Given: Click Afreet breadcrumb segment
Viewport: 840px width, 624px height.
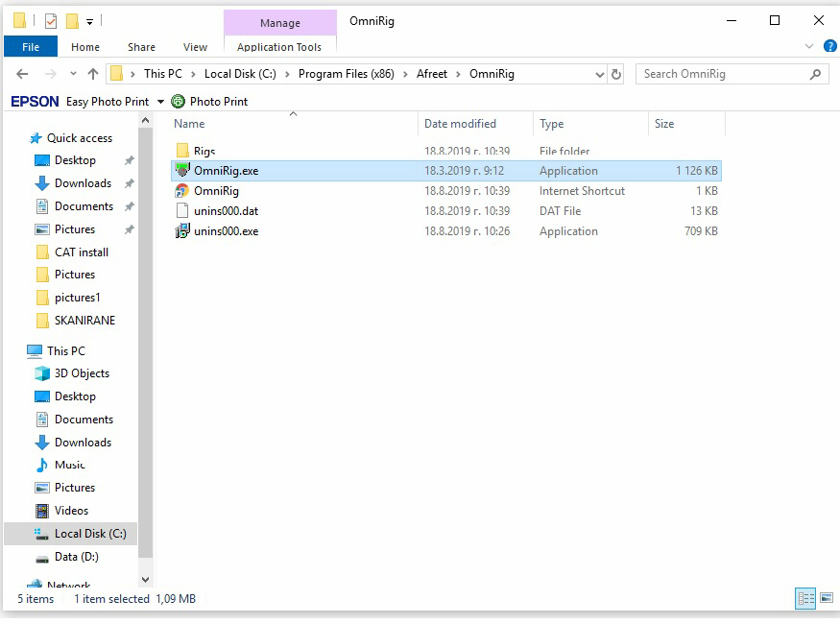Looking at the screenshot, I should pos(432,74).
